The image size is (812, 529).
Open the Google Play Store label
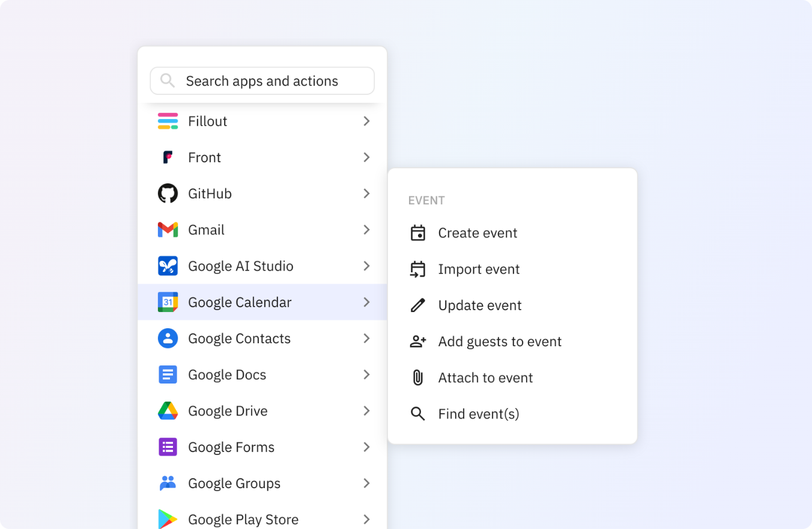[x=243, y=519]
